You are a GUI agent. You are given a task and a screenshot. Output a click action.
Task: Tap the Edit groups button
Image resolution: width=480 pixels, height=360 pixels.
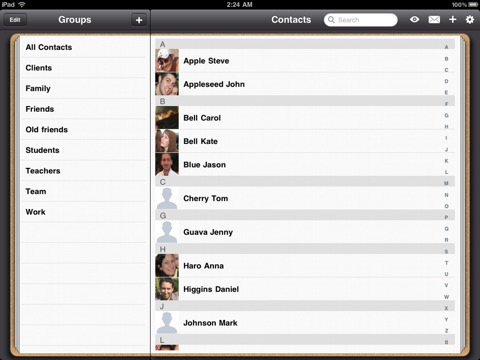point(15,20)
